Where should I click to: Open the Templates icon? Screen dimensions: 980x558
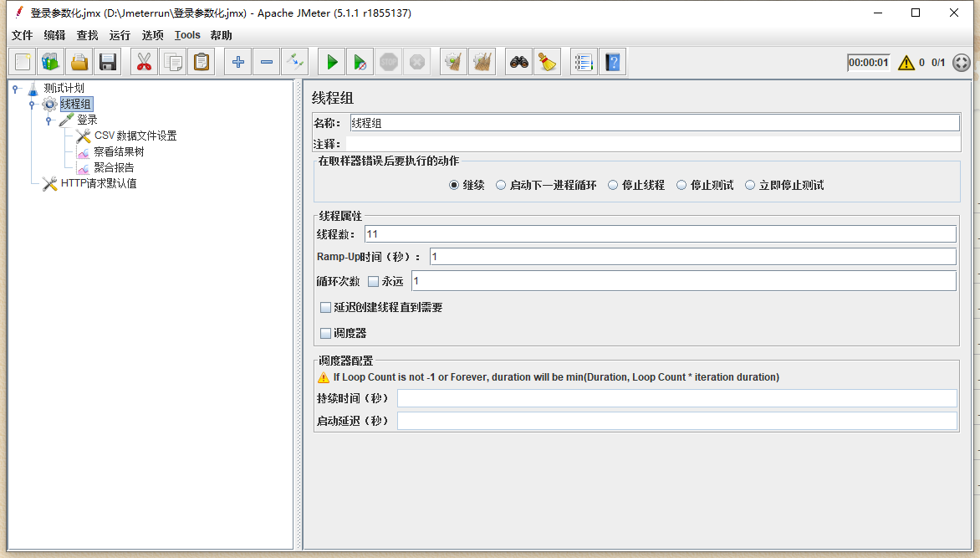click(x=51, y=62)
